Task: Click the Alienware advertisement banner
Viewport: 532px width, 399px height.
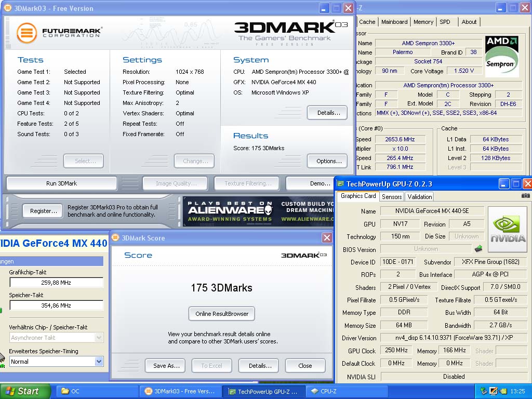Action: click(x=259, y=211)
